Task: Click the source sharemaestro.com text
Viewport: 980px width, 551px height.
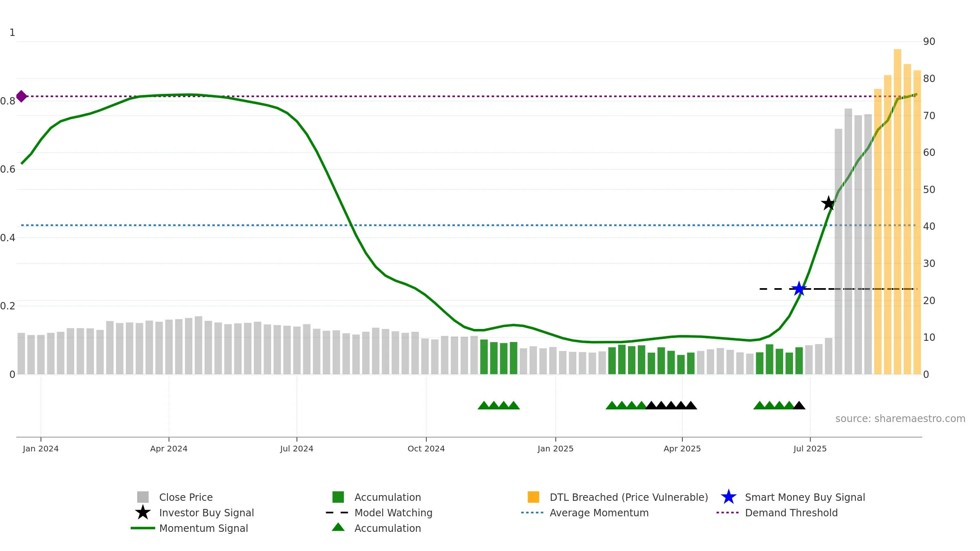Action: [x=900, y=419]
